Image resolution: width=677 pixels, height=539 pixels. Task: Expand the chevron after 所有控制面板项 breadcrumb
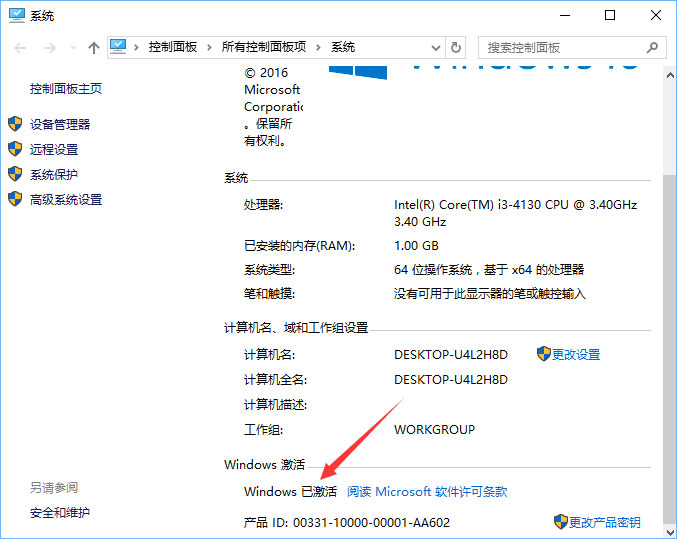pos(318,47)
